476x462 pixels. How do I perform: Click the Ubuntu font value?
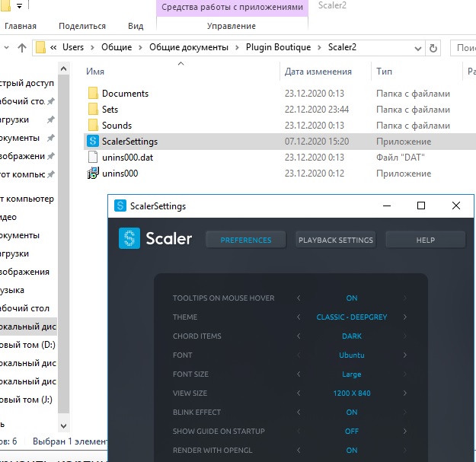(352, 355)
